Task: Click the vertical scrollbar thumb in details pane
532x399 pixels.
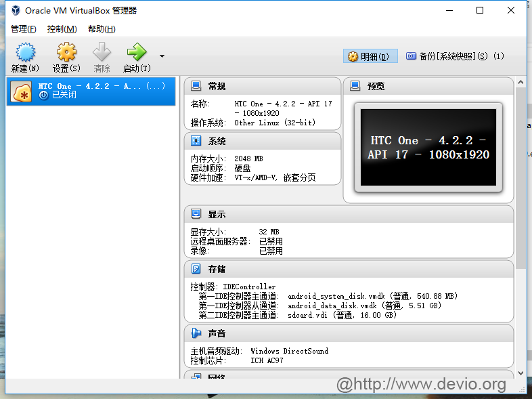Action: click(x=520, y=178)
